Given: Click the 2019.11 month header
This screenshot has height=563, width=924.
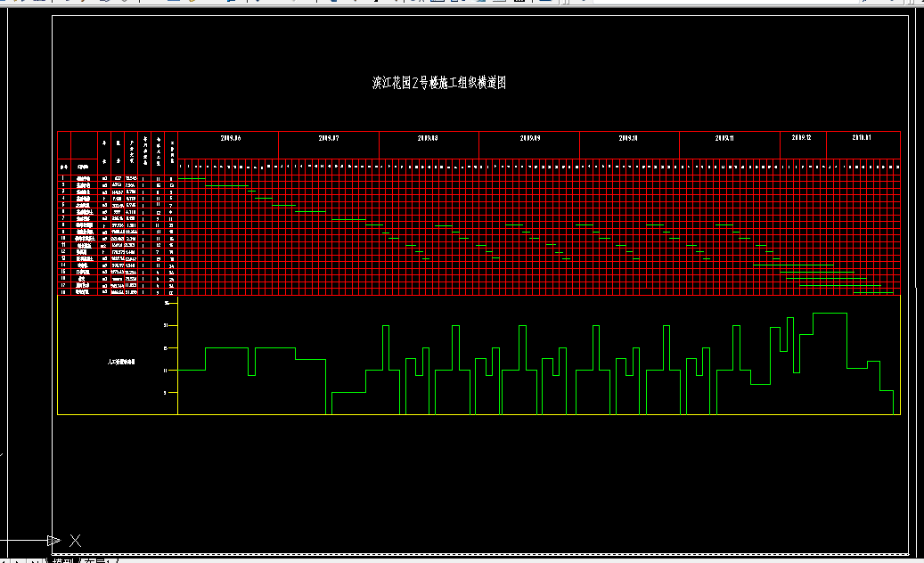Looking at the screenshot, I should (724, 138).
